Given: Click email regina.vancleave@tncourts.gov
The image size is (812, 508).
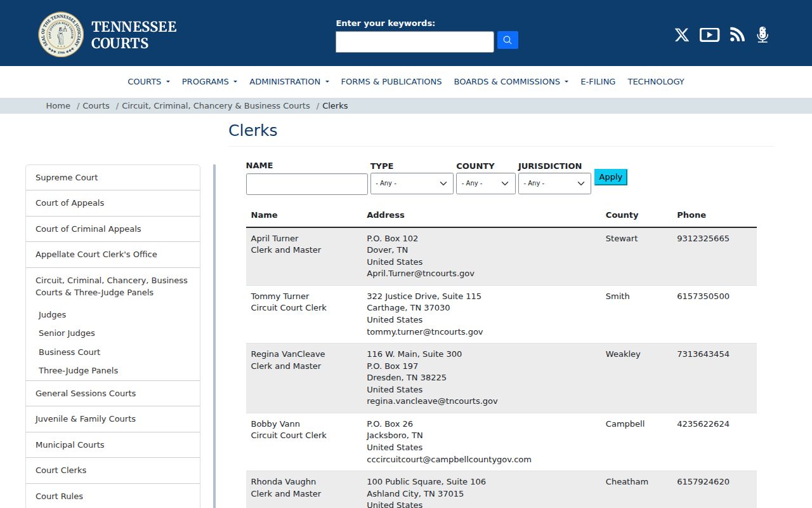Looking at the screenshot, I should [x=432, y=401].
